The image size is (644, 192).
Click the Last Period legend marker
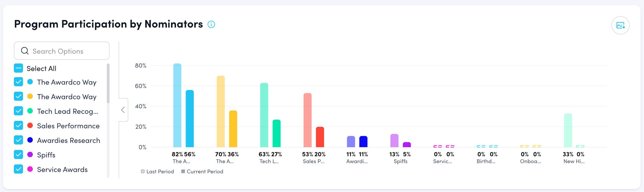[143, 171]
